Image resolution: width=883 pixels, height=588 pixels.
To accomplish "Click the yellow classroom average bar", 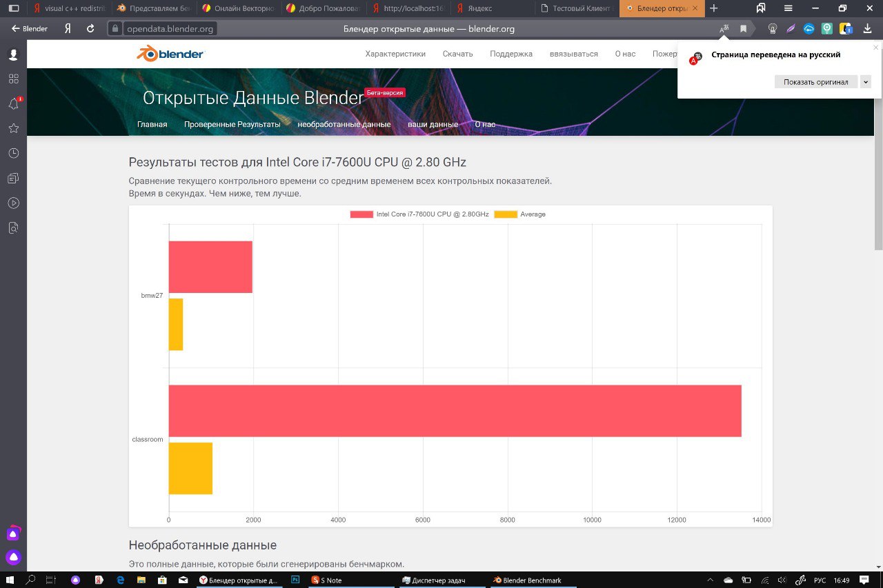I will [x=190, y=468].
